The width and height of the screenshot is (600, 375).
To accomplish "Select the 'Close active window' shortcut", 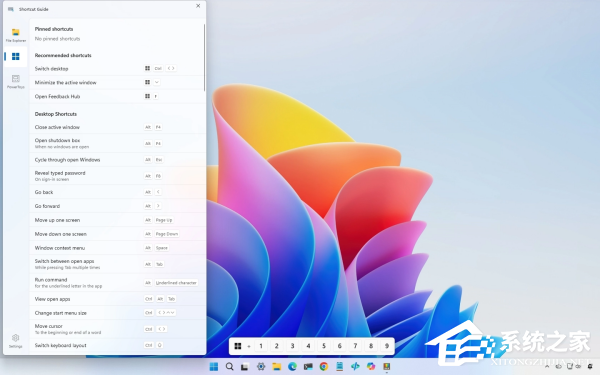I will pyautogui.click(x=117, y=127).
